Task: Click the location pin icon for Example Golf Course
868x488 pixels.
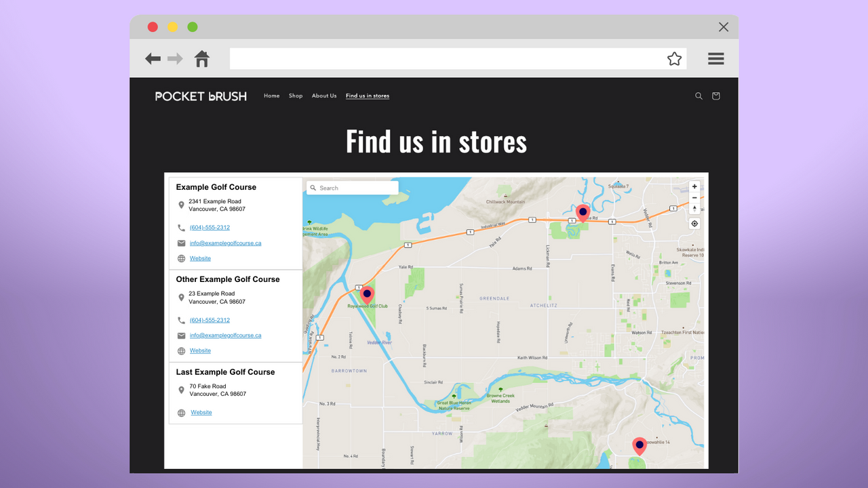Action: click(181, 205)
